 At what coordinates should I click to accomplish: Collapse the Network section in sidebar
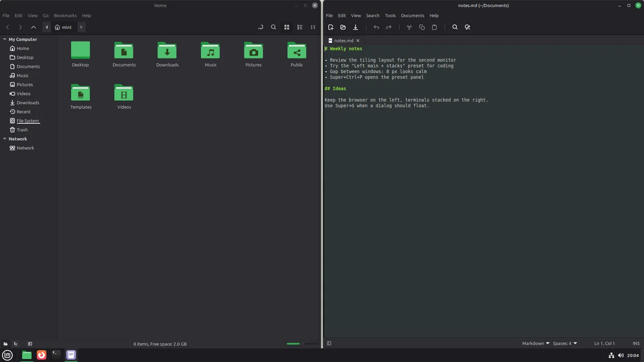[4, 139]
